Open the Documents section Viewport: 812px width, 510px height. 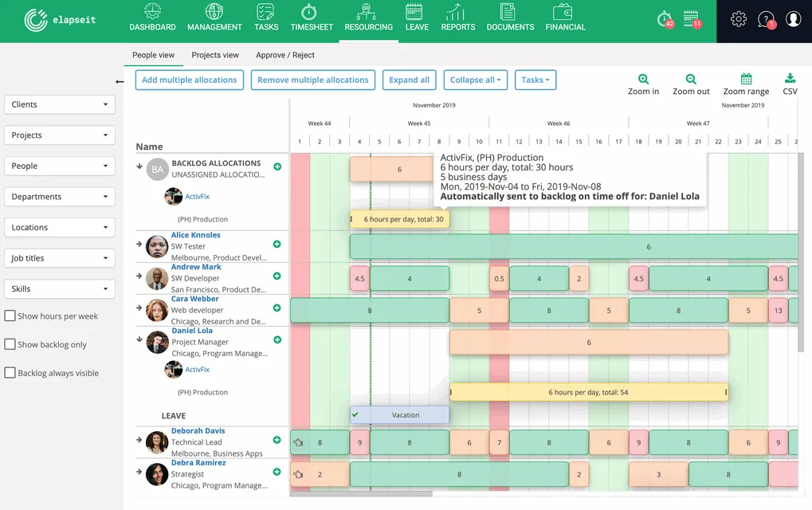510,18
